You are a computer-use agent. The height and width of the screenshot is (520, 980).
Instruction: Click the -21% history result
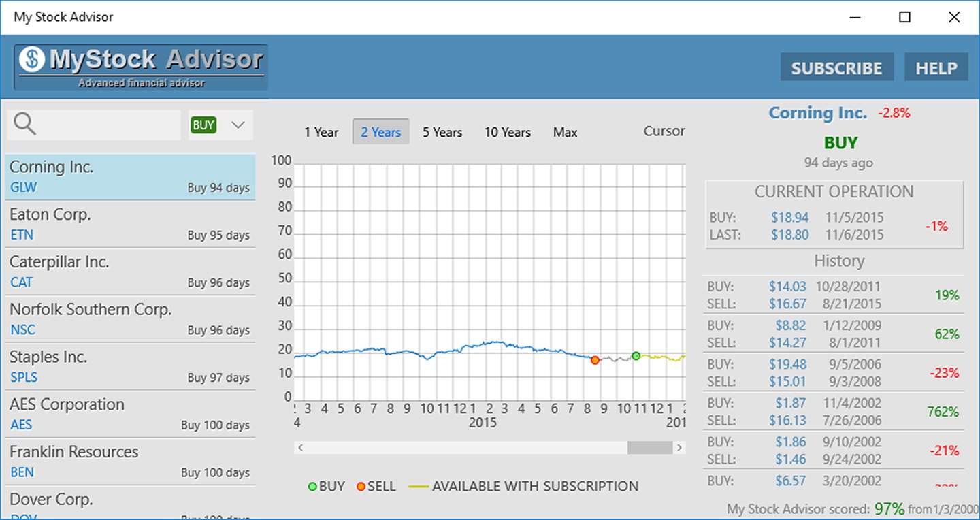[x=943, y=450]
